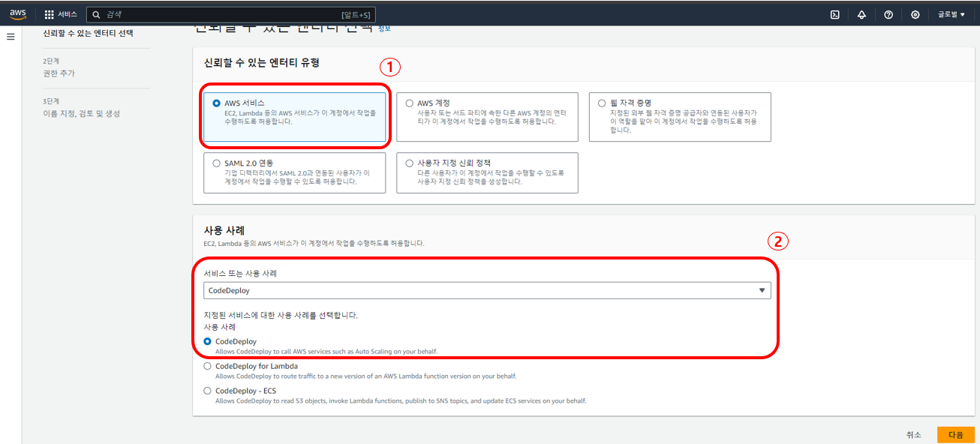Click the S3 objects ECS description
The width and height of the screenshot is (980, 444).
(x=401, y=400)
